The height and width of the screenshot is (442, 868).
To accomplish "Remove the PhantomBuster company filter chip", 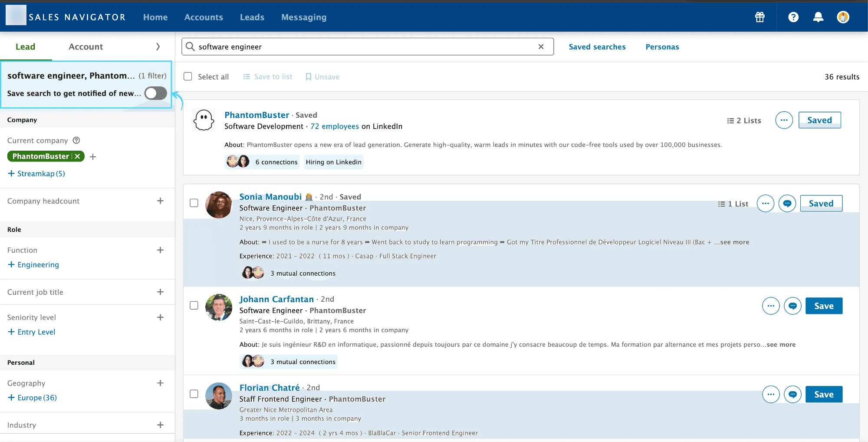I will click(x=78, y=156).
